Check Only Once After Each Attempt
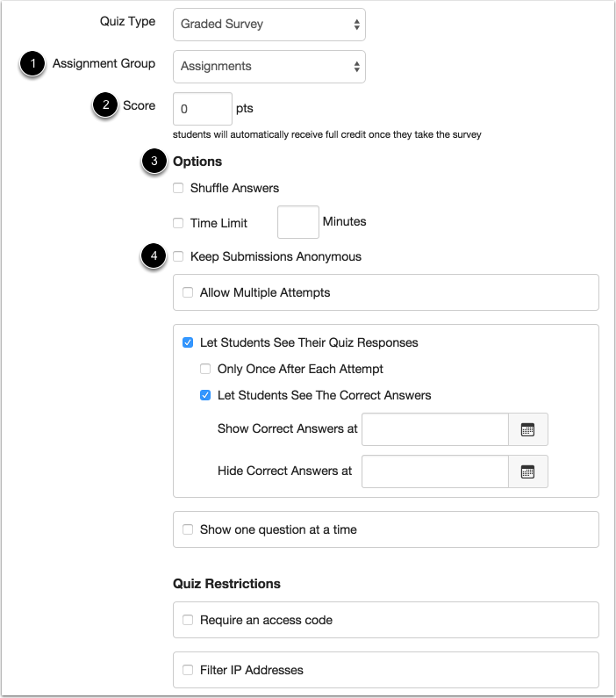Screen dimensions: 616x698 pyautogui.click(x=205, y=369)
